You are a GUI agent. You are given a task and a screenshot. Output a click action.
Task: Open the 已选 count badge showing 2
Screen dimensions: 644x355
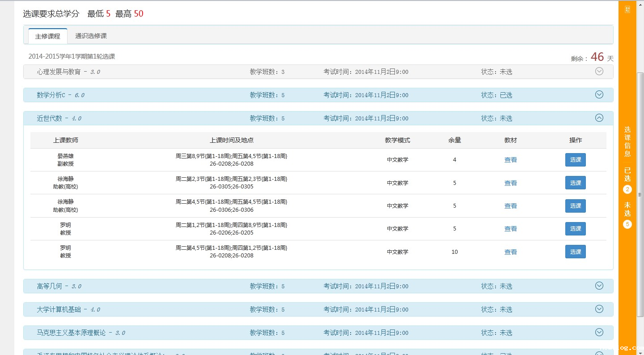click(x=627, y=189)
